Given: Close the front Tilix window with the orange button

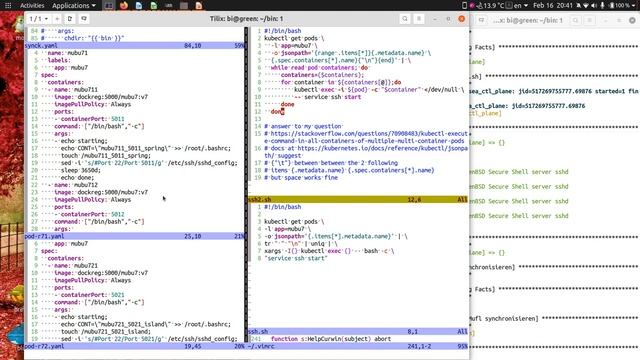Looking at the screenshot, I should (462, 19).
